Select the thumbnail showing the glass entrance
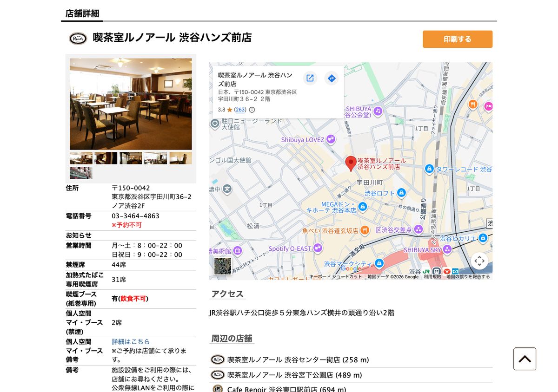This screenshot has height=392, width=558. 131,158
